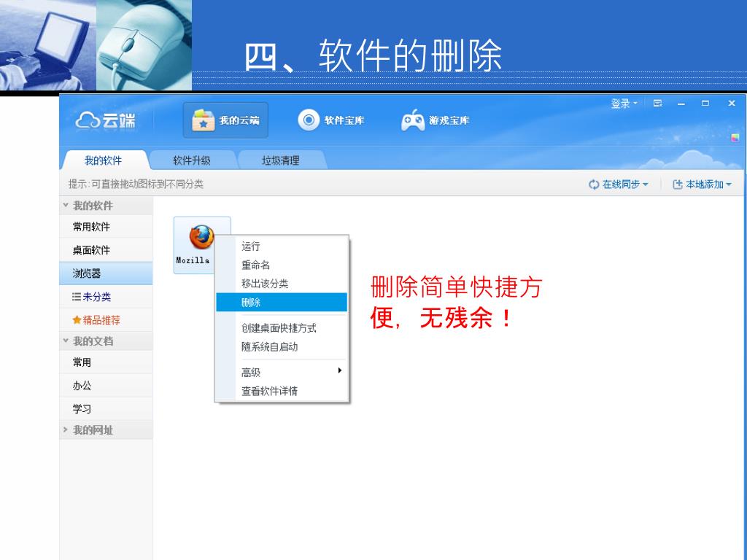Click the list icon beside 未分类
The width and height of the screenshot is (747, 560).
[x=76, y=297]
